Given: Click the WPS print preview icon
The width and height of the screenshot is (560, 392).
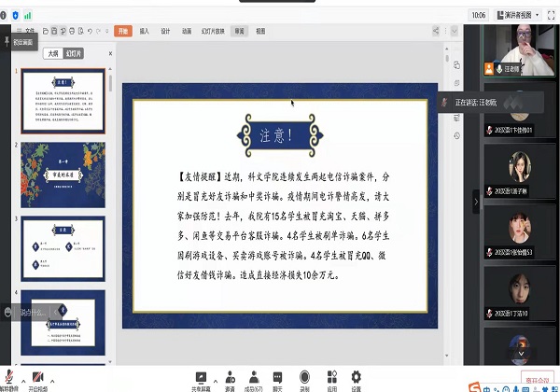Looking at the screenshot, I should 80,31.
